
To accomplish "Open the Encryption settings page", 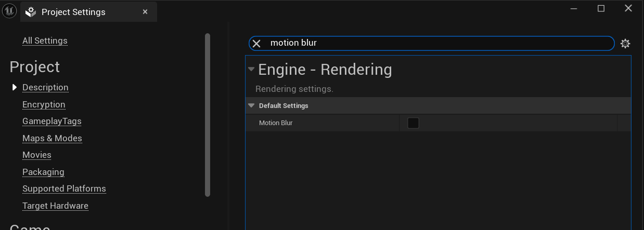I will coord(44,104).
